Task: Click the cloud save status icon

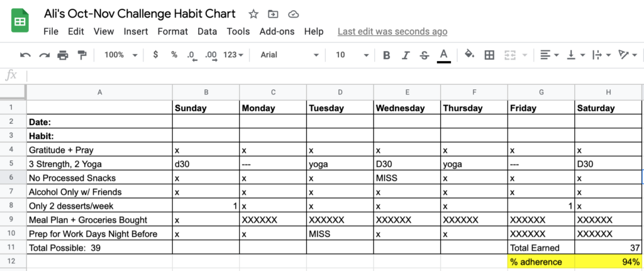Action: [293, 14]
